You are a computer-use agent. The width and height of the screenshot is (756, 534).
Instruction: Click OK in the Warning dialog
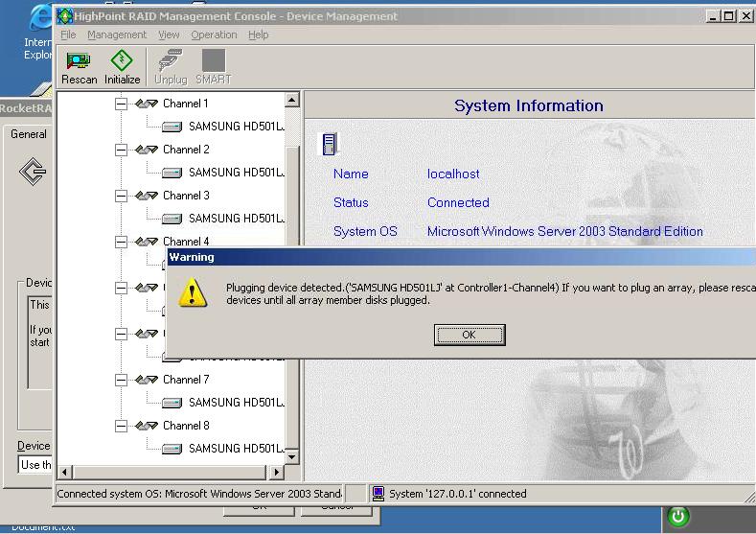coord(470,335)
